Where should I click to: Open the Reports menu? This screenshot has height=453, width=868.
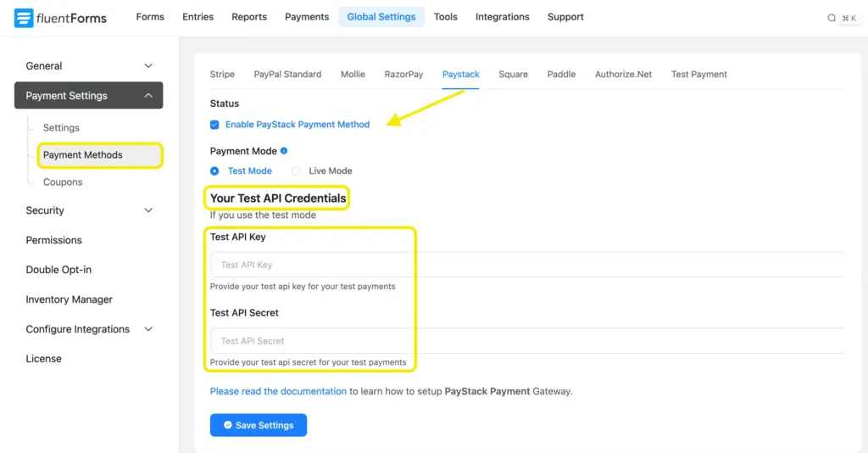point(249,17)
